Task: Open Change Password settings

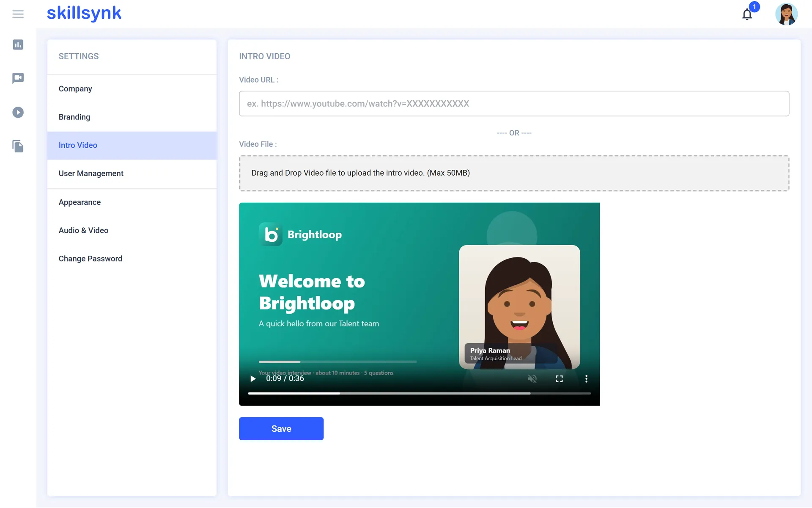Action: 132,259
